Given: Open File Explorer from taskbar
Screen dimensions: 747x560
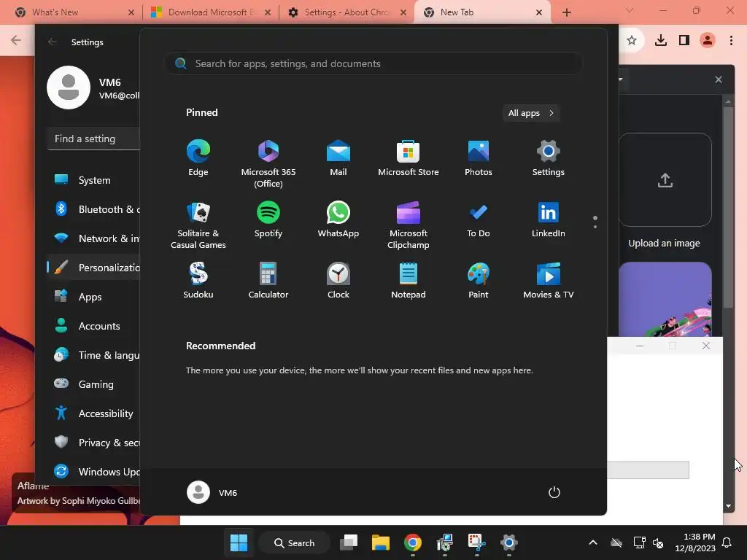Looking at the screenshot, I should click(381, 542).
